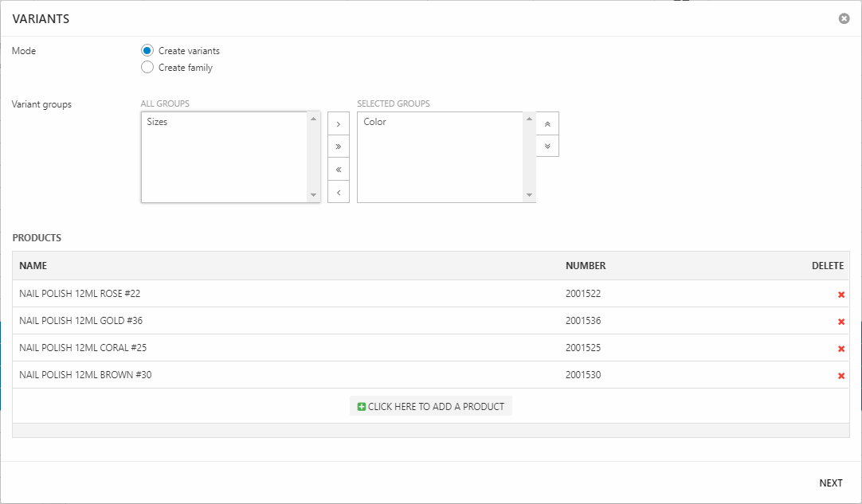Viewport: 862px width, 504px height.
Task: Remove all groups from Selected Groups
Action: pos(339,170)
